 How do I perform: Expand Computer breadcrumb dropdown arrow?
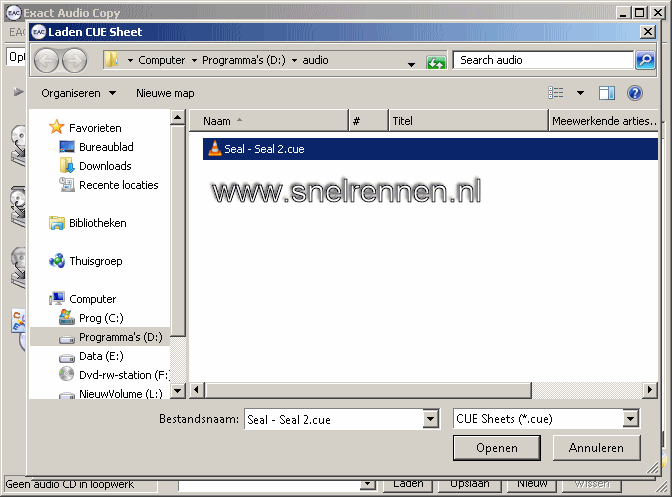[x=194, y=60]
